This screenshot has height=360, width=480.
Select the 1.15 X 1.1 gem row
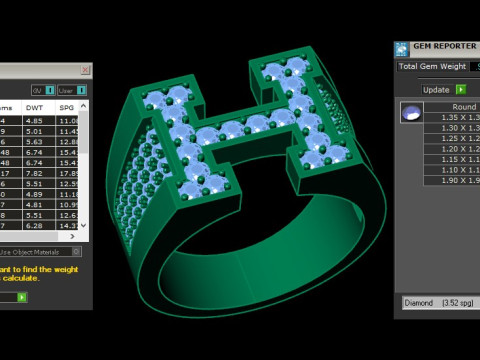pos(452,159)
